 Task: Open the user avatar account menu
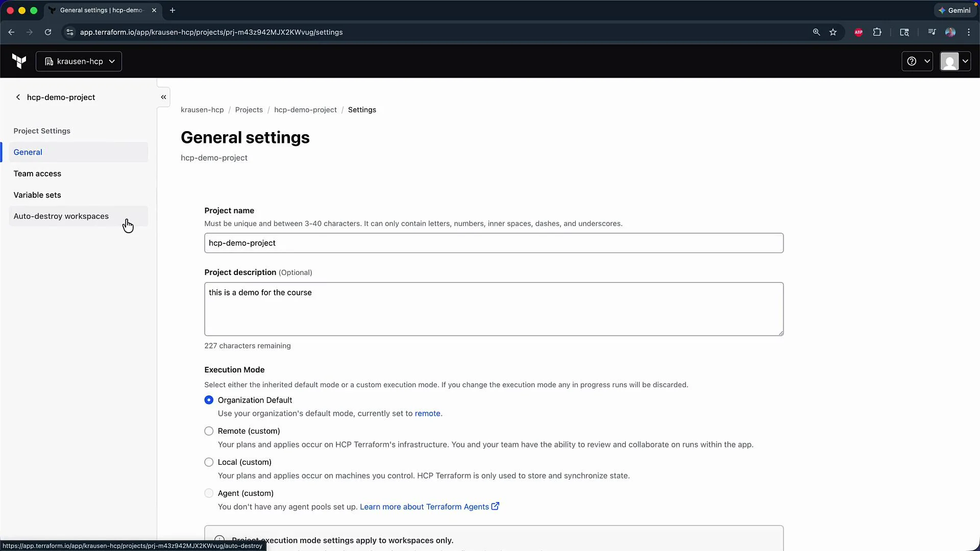955,61
